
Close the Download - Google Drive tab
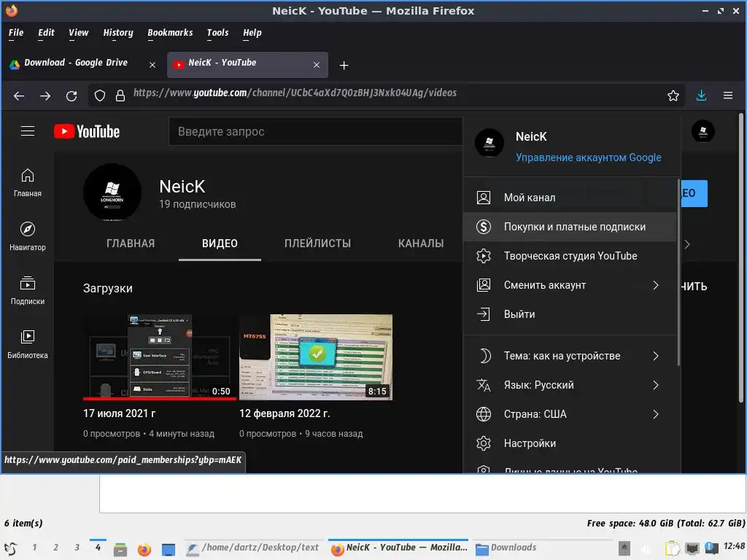coord(152,65)
